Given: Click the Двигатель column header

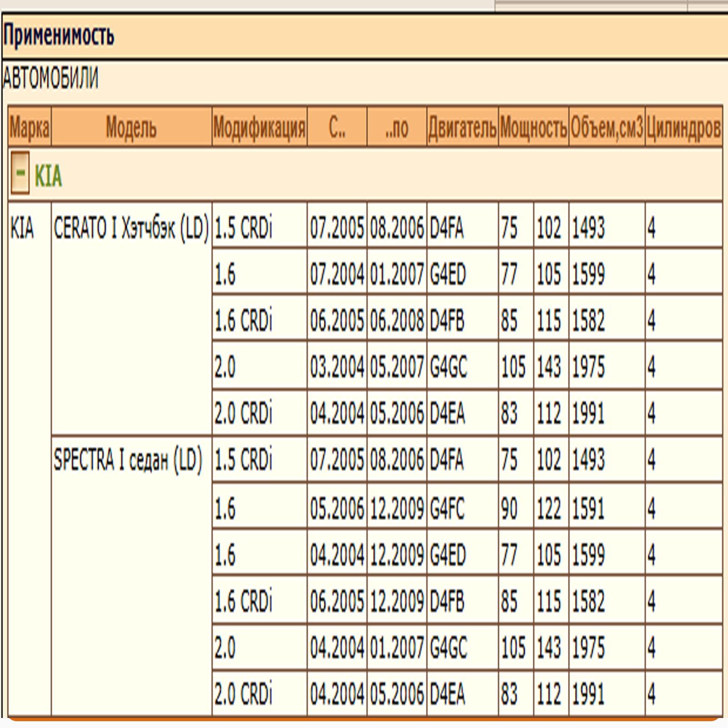Looking at the screenshot, I should point(462,127).
